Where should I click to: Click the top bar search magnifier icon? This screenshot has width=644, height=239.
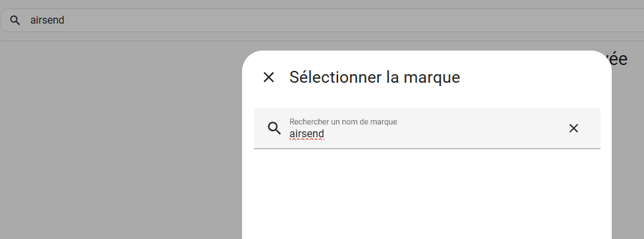[x=14, y=20]
